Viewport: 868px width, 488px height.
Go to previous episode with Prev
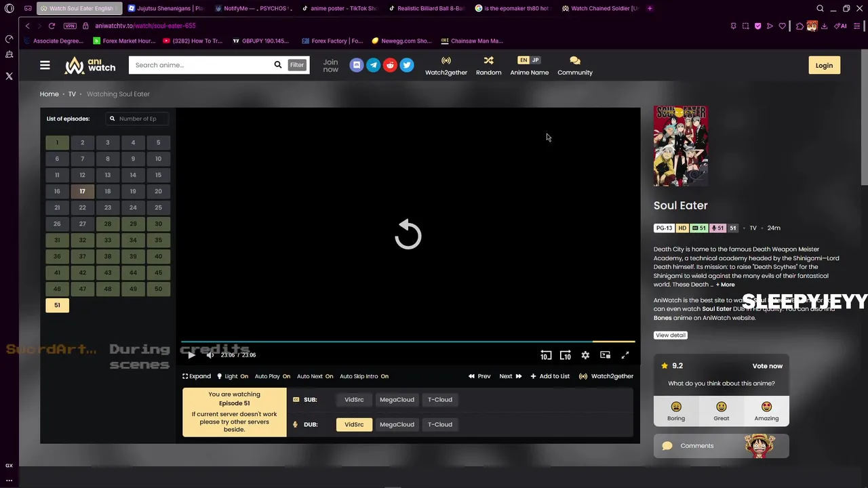coord(479,376)
